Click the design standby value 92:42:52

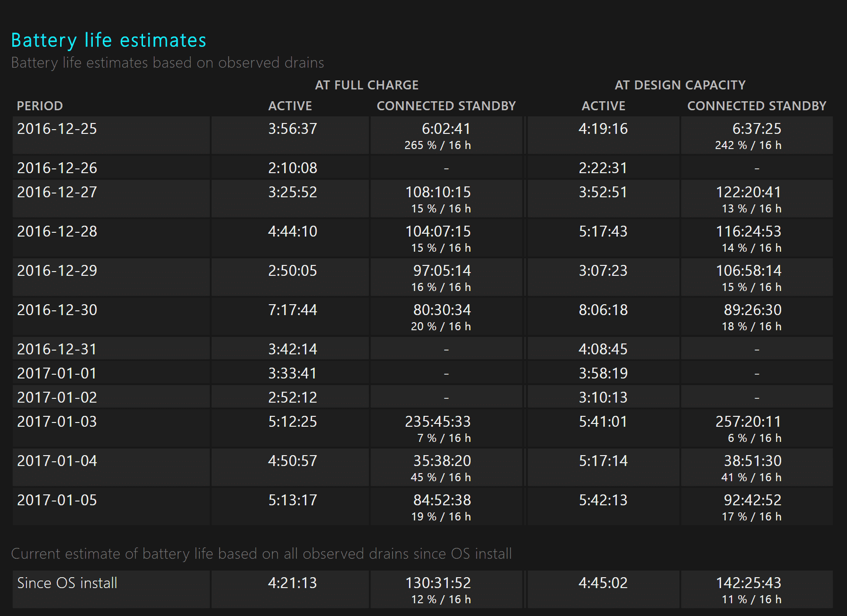point(753,500)
